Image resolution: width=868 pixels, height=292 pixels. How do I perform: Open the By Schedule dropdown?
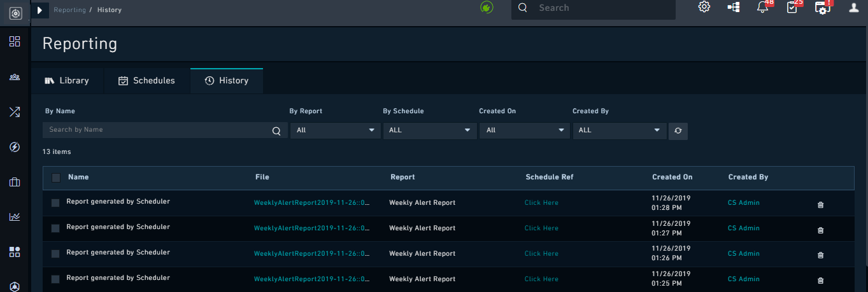click(x=430, y=130)
